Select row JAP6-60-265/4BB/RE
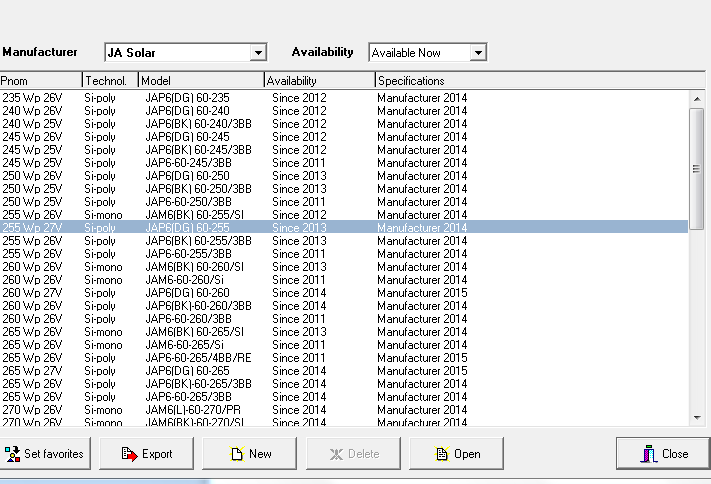 point(344,358)
